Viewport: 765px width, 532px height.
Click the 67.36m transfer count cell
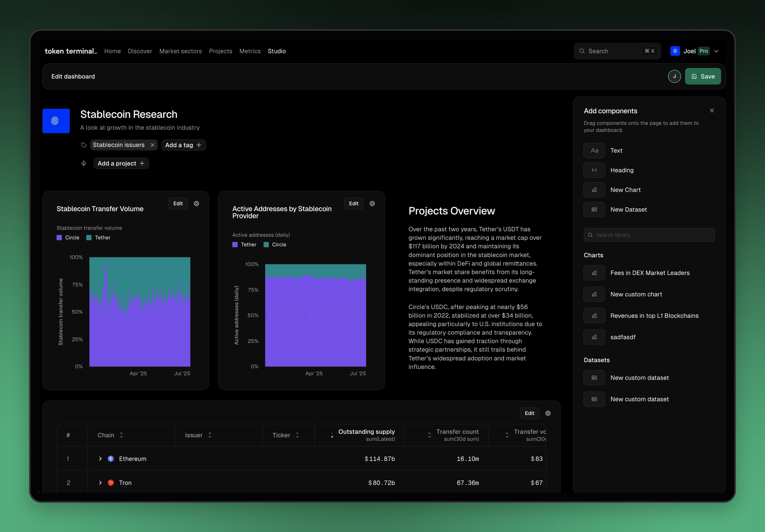[x=467, y=483]
